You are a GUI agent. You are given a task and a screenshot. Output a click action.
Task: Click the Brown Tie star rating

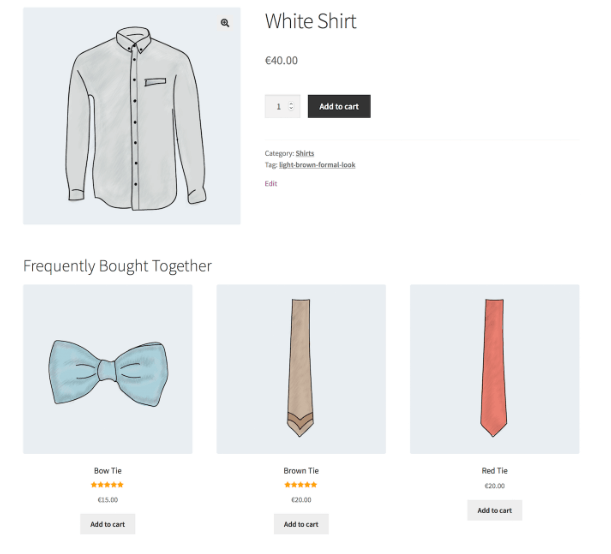[301, 485]
